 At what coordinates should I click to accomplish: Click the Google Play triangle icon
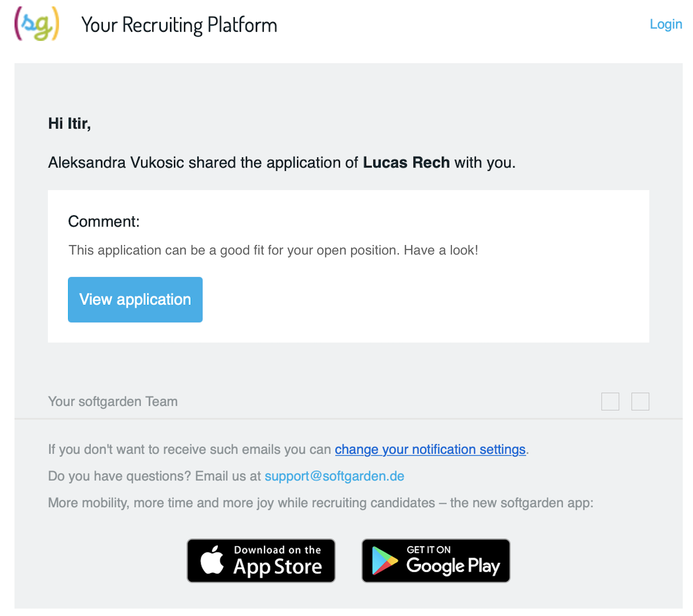click(x=385, y=561)
